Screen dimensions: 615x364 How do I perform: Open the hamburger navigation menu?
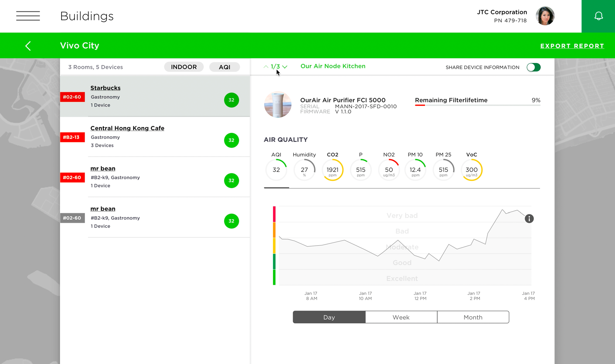point(28,16)
